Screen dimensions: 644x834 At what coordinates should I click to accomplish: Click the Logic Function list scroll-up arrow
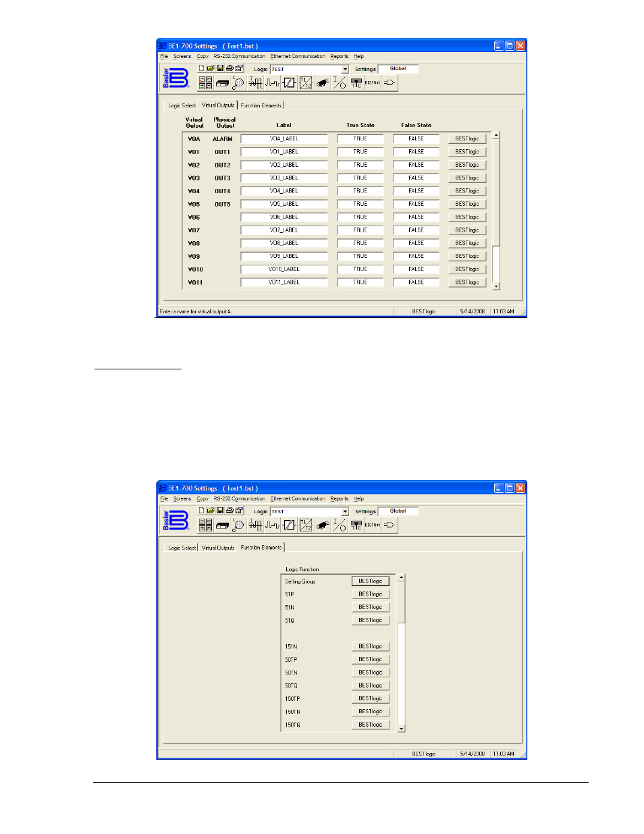(401, 578)
